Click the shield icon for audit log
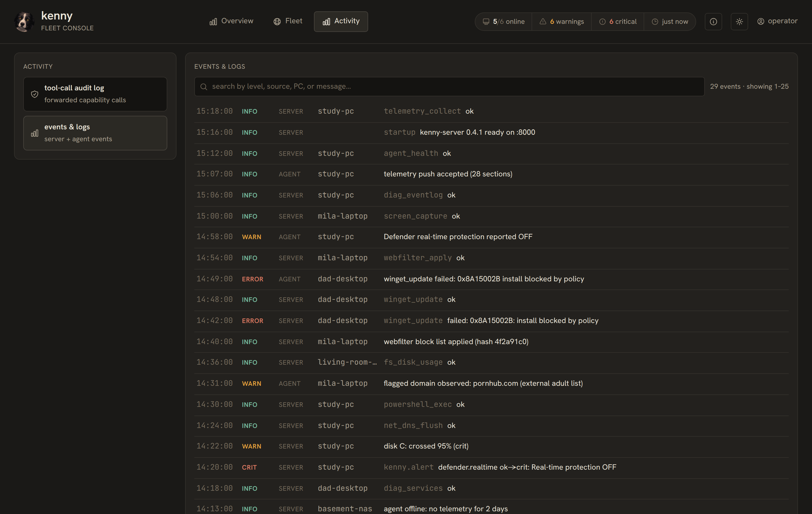 click(x=35, y=94)
